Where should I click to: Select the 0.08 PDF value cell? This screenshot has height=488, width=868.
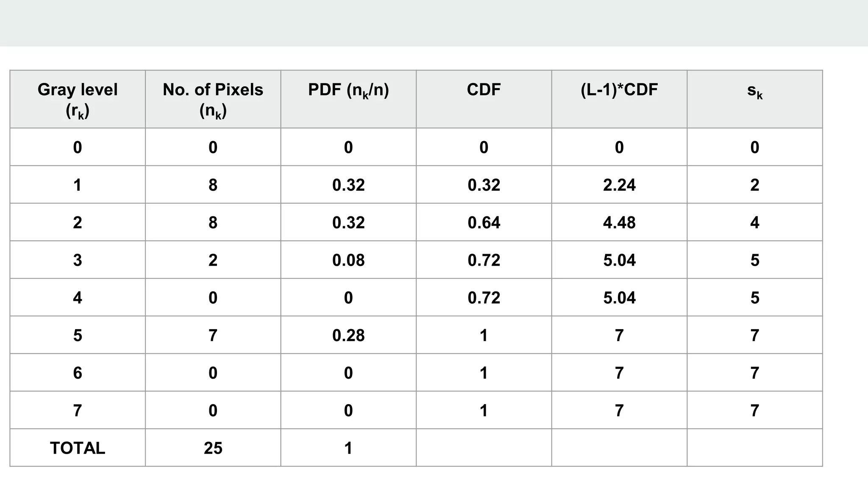click(x=348, y=260)
